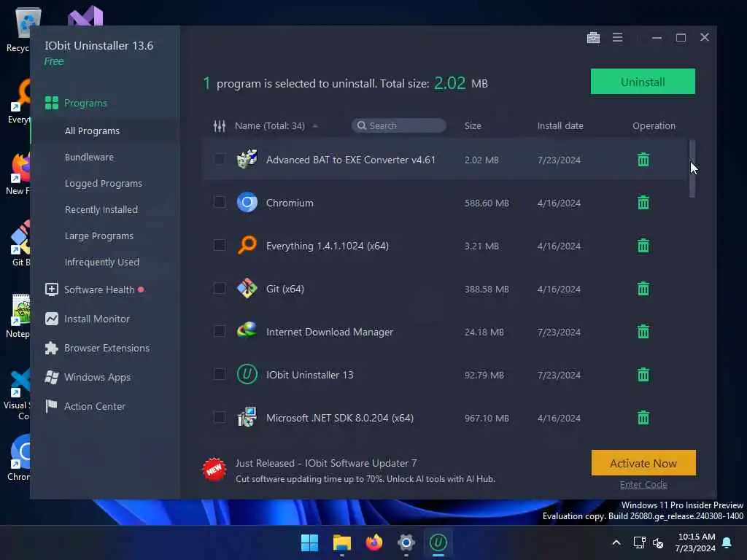Screen dimensions: 747x560
Task: Click the 967.10 MB size value
Action: pyautogui.click(x=487, y=418)
